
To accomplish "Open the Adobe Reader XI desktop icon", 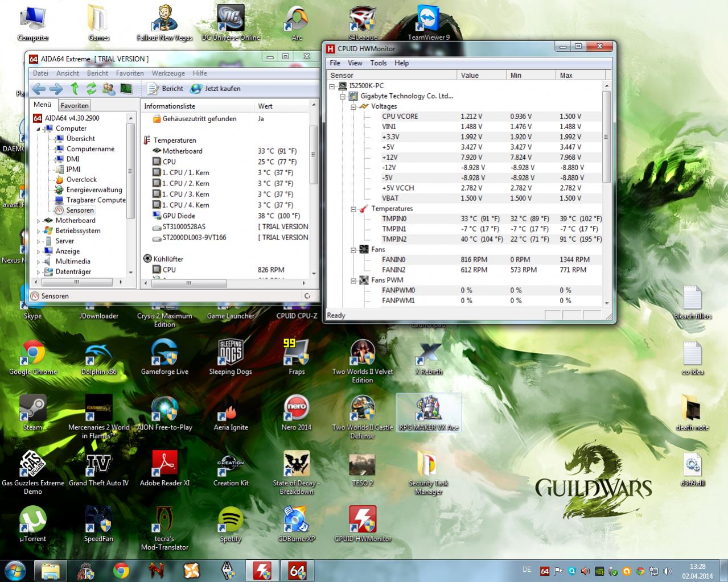I will [x=164, y=469].
